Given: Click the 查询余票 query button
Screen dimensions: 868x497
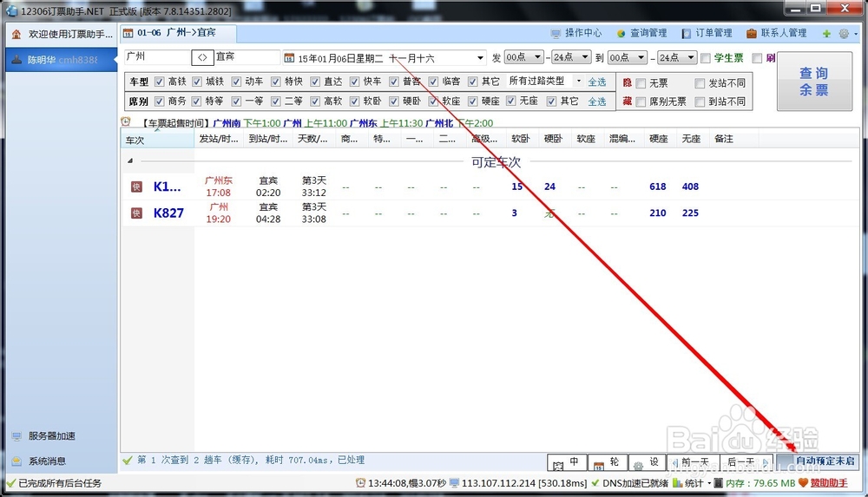Looking at the screenshot, I should 814,82.
